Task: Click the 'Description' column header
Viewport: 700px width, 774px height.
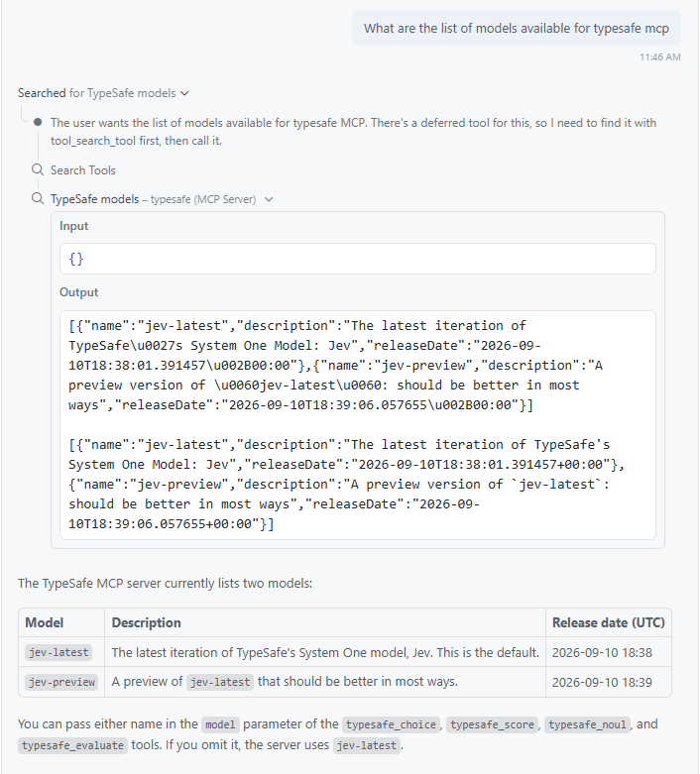Action: pos(146,623)
